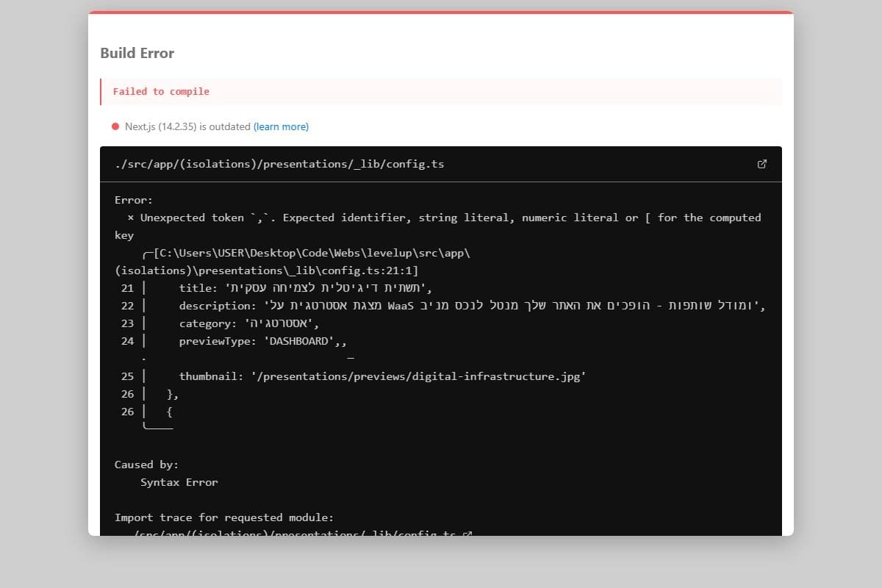The height and width of the screenshot is (588, 882).
Task: Select code line 23 with category
Action: point(220,323)
